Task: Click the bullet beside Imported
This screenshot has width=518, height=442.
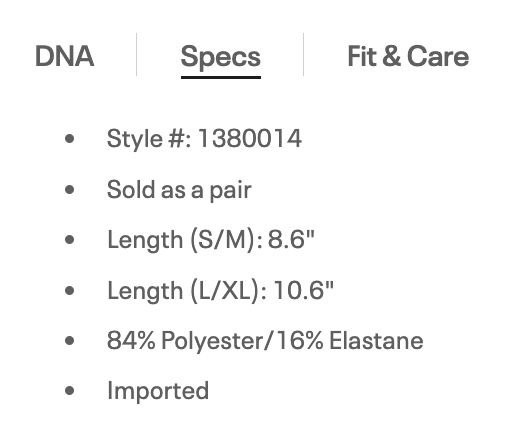Action: point(69,391)
